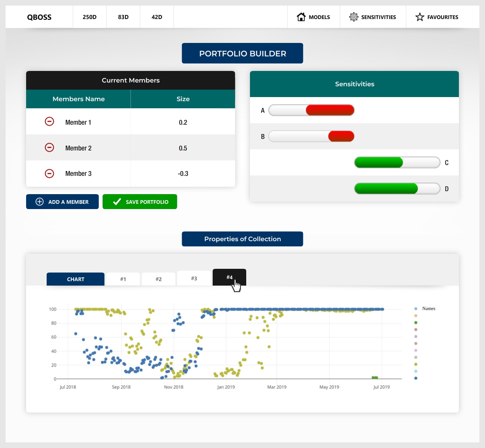Screen dimensions: 485x448
Task: Click the sensitivity A red slider bar
Action: tap(330, 110)
